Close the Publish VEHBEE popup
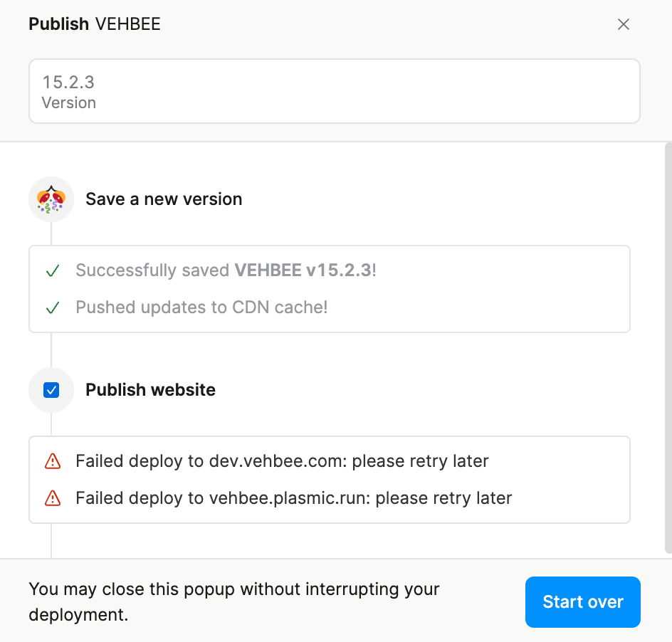 pos(624,24)
